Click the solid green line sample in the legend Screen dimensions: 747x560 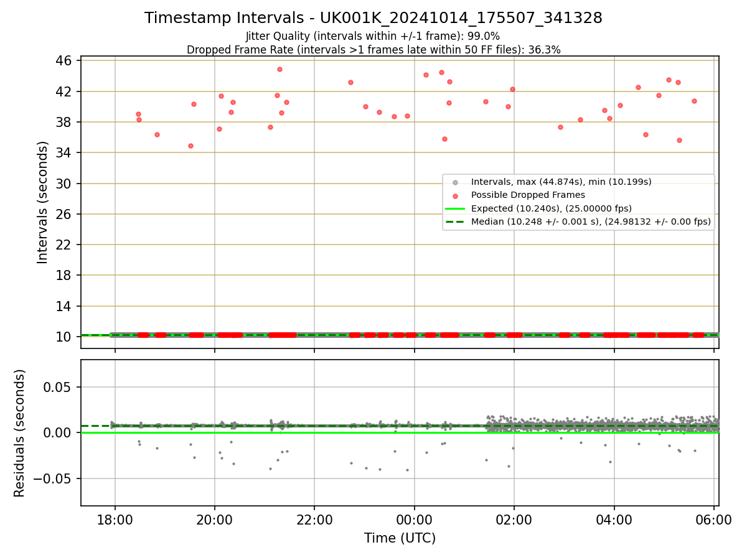(455, 208)
